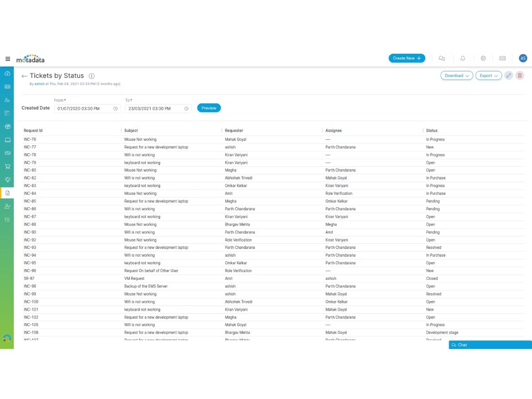Click the ashish author link under title
The height and width of the screenshot is (399, 532).
39,84
